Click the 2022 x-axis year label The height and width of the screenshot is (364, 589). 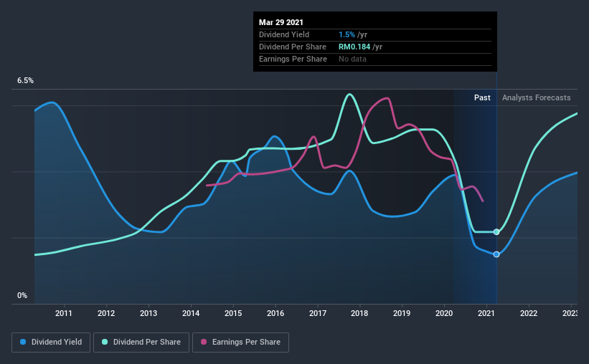coord(529,313)
